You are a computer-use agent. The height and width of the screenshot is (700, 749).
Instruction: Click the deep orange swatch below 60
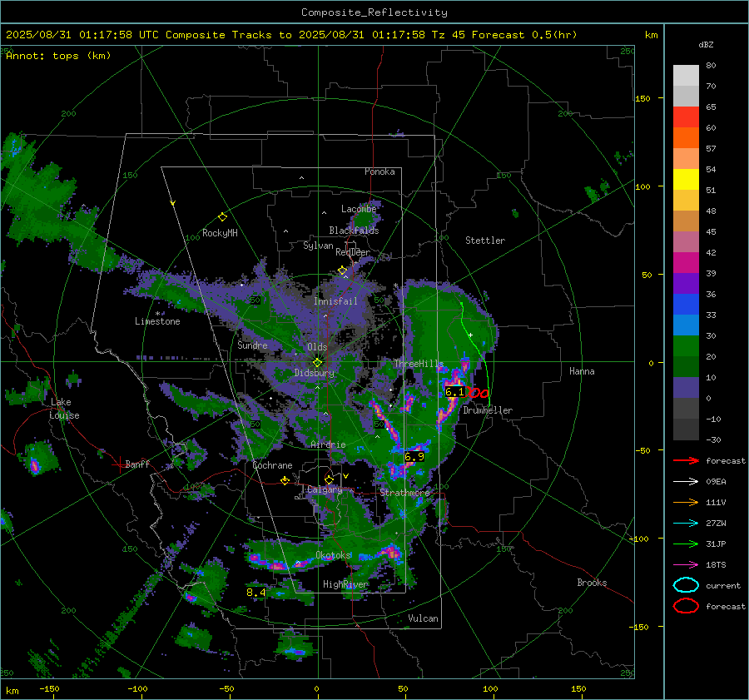(x=686, y=138)
